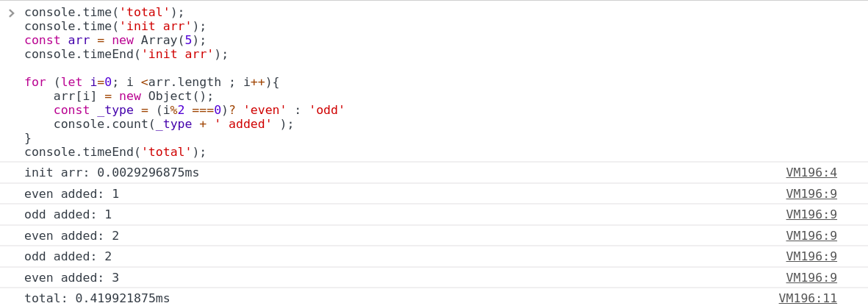The height and width of the screenshot is (306, 868).
Task: Open source link beside "even added: 3"
Action: pyautogui.click(x=811, y=278)
